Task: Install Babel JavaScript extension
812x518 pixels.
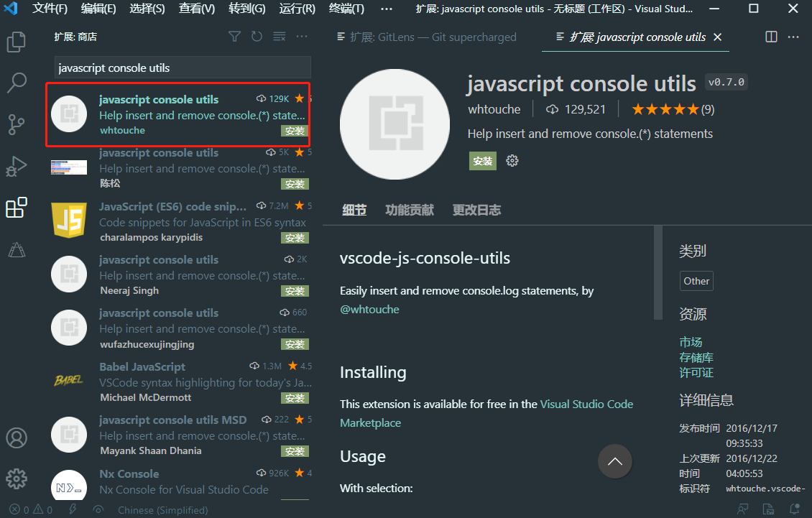Action: coord(295,398)
